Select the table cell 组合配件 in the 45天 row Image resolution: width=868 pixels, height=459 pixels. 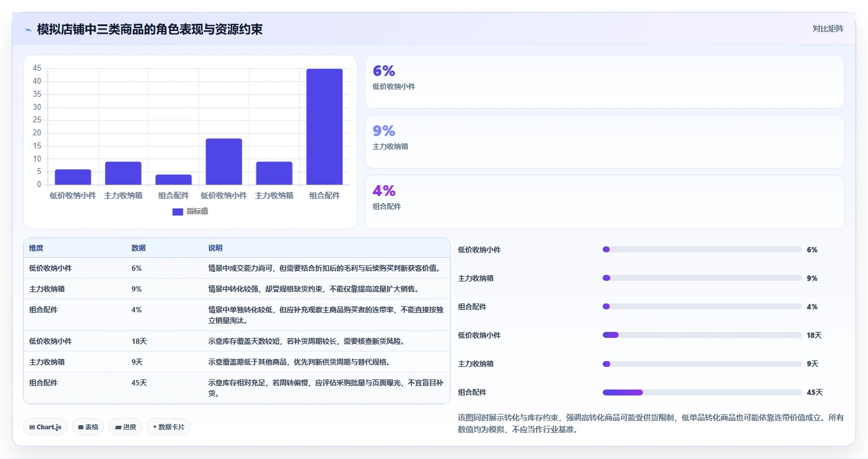(43, 382)
